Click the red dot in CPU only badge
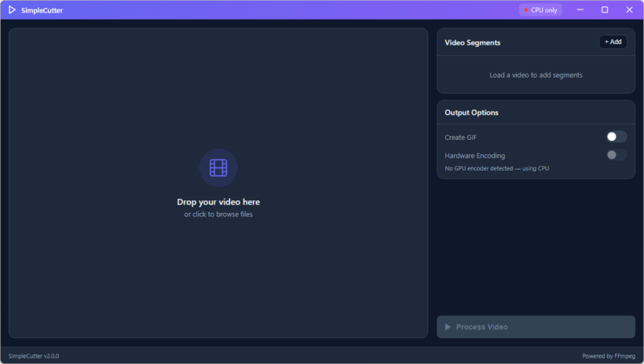Viewport: 644px width, 364px height. point(526,10)
